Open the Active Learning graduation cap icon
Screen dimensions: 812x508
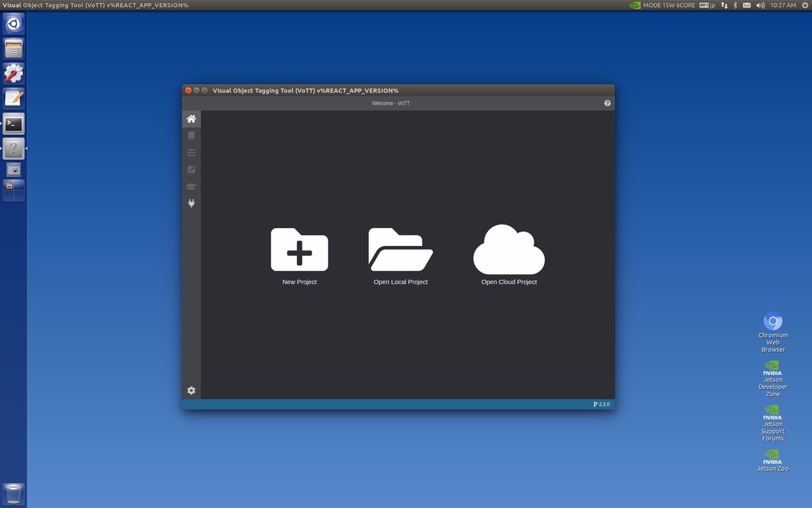pyautogui.click(x=191, y=186)
